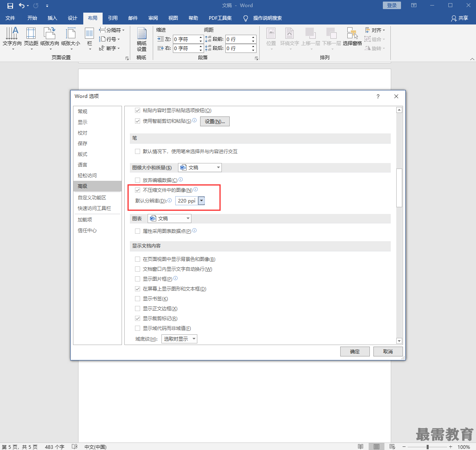Open Hyphenation (断字) dropdown
This screenshot has height=450, width=476.
pos(109,48)
